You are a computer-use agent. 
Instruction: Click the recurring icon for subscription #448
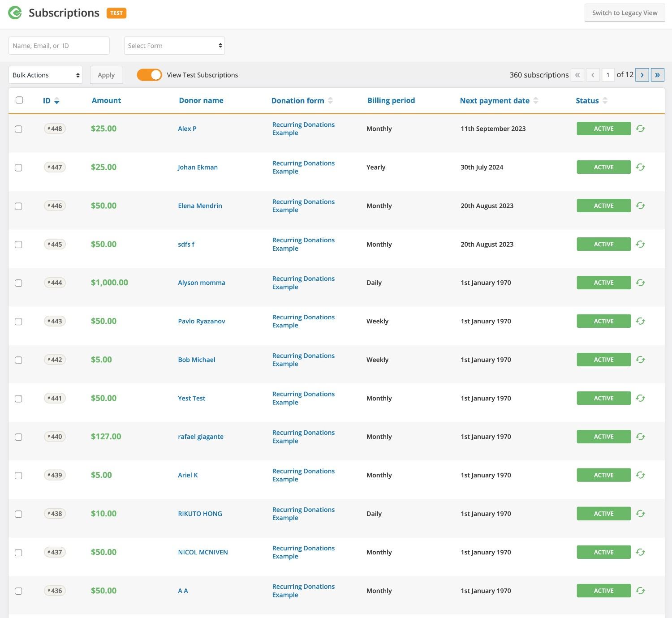click(x=640, y=129)
